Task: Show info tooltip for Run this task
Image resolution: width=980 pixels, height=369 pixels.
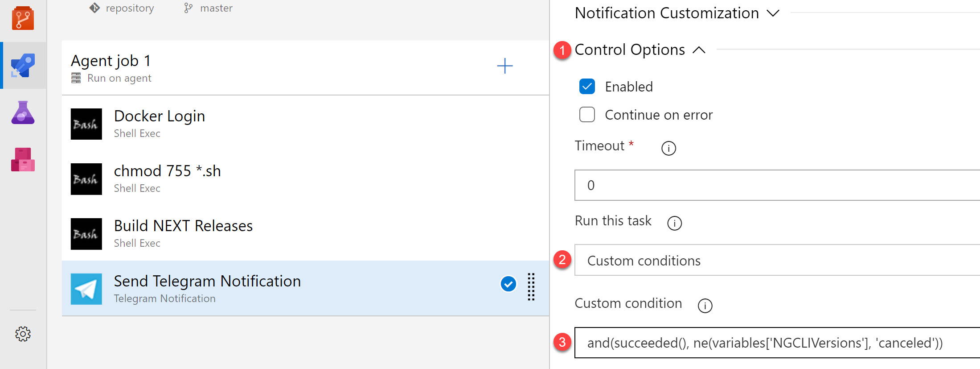Action: pos(675,223)
